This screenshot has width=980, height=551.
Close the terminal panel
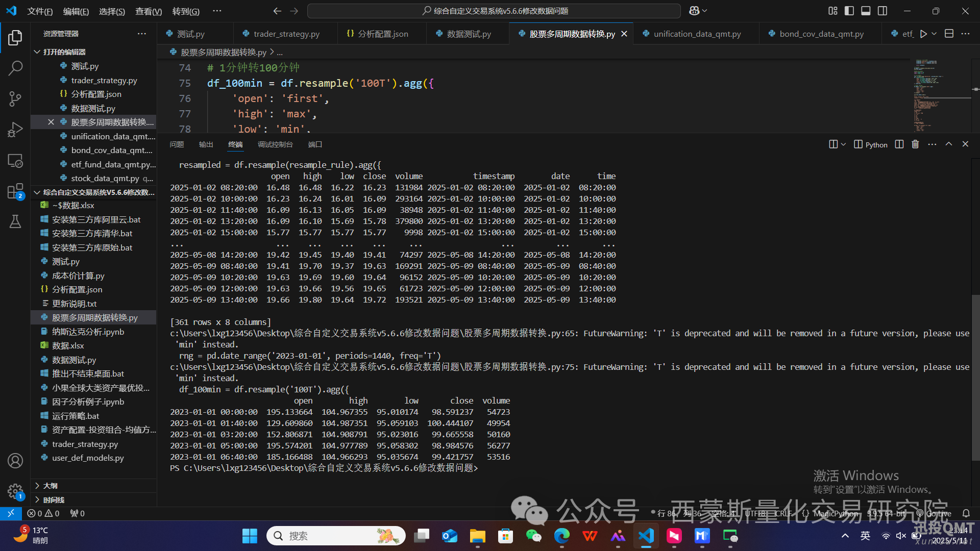[965, 144]
